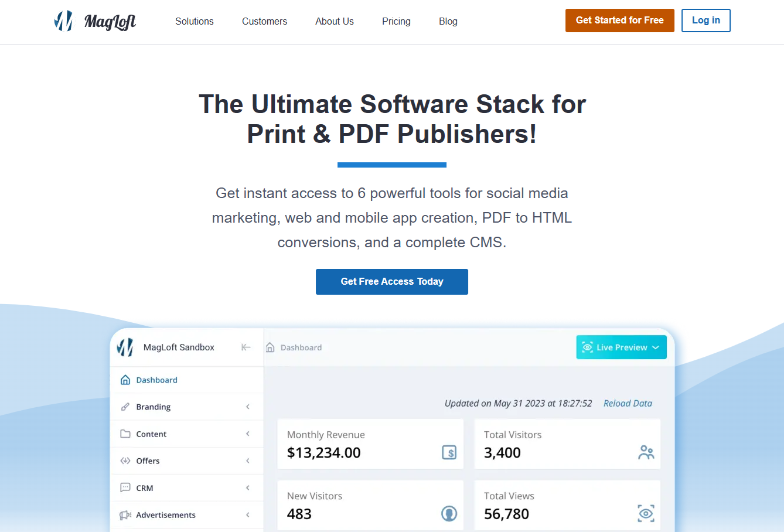The image size is (784, 532).
Task: Expand the Content section chevron
Action: pos(248,434)
